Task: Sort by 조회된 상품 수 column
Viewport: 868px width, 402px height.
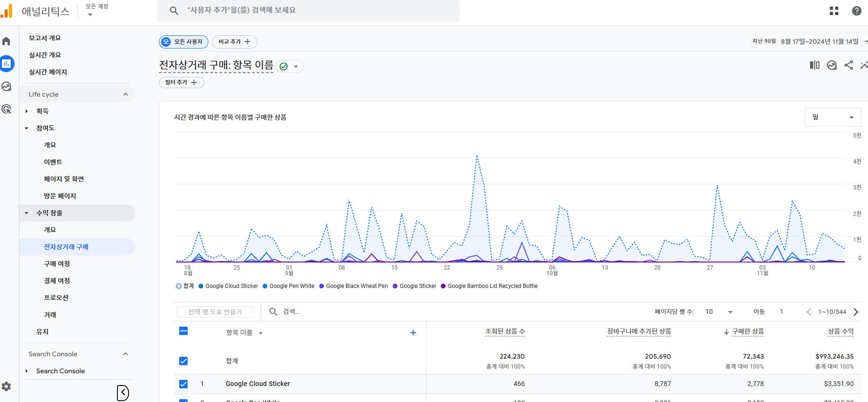Action: 505,331
